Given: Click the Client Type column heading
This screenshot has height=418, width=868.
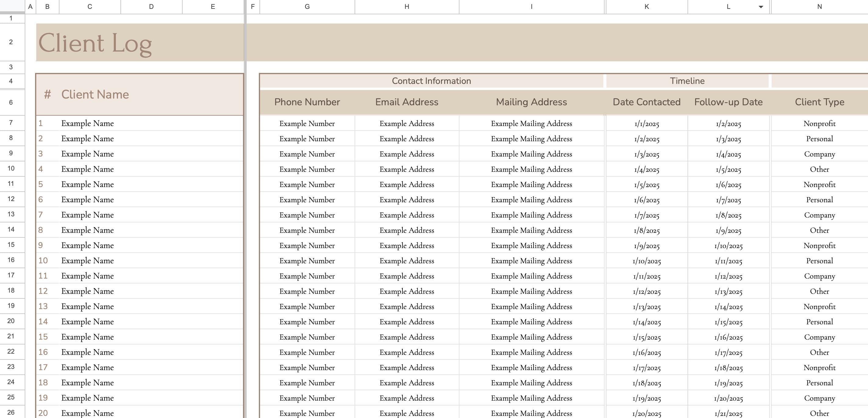Looking at the screenshot, I should pos(820,102).
